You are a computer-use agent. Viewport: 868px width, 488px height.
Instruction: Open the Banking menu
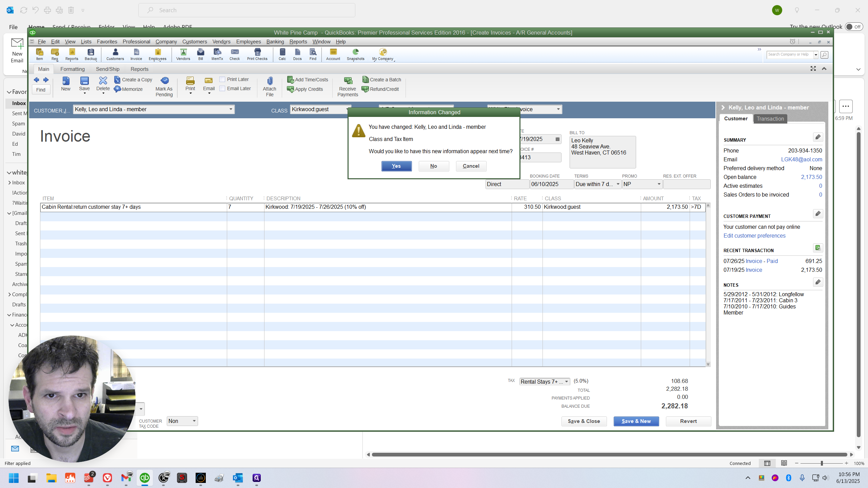[275, 42]
